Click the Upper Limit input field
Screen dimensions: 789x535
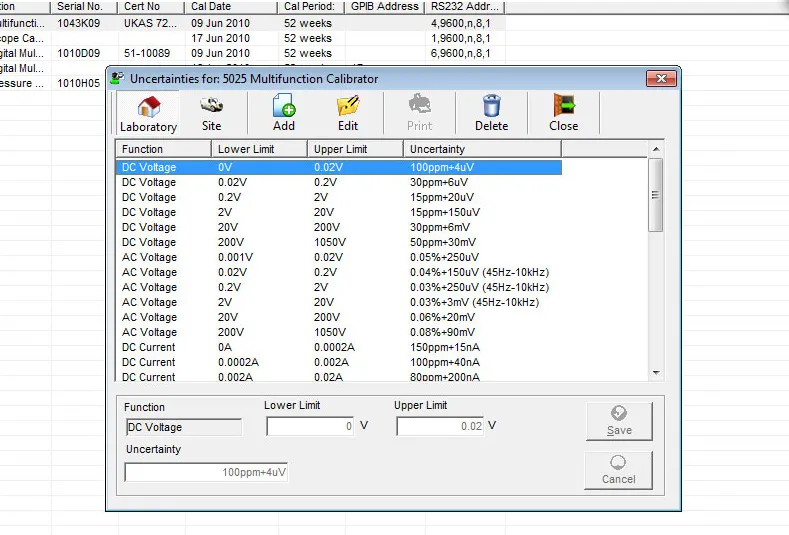pos(440,426)
